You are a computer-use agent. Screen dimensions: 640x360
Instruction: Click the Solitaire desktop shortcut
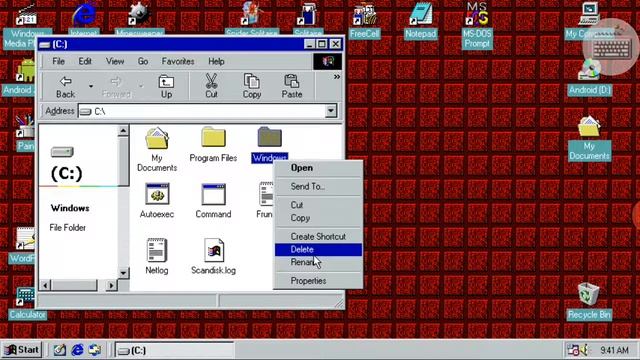[x=308, y=19]
